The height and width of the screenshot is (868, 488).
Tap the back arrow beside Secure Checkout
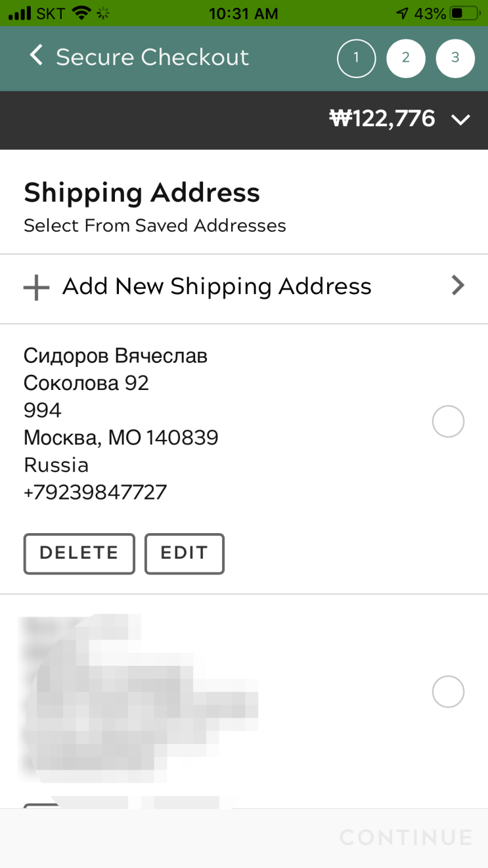tap(37, 56)
